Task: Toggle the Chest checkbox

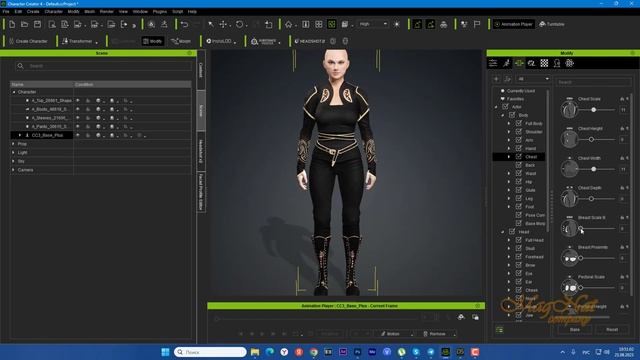Action: (x=519, y=156)
